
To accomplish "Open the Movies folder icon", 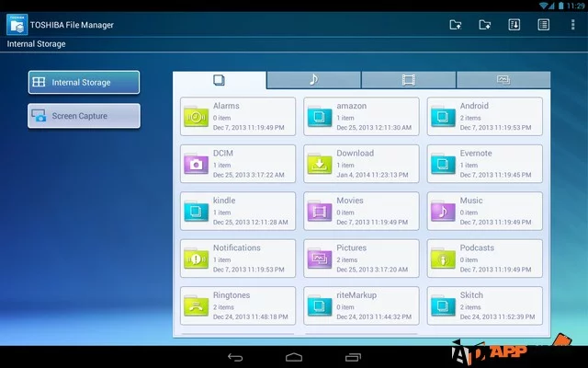I will pyautogui.click(x=320, y=212).
